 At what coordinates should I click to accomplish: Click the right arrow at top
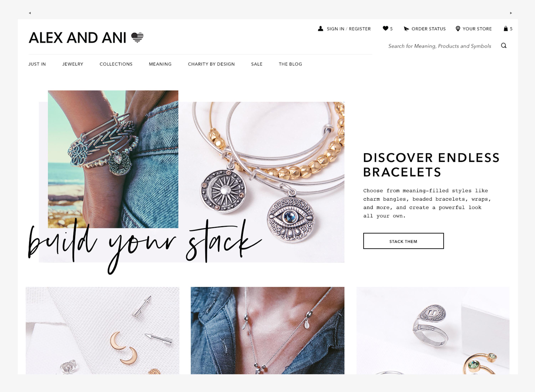tap(511, 13)
